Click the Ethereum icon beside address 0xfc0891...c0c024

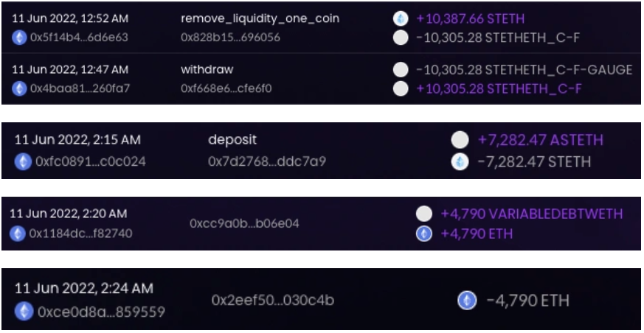pos(23,161)
